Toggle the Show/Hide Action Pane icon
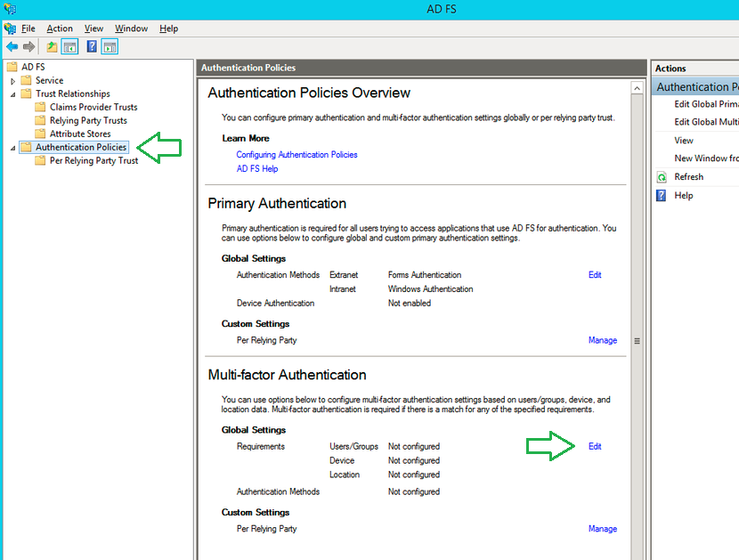The height and width of the screenshot is (560, 739). click(109, 45)
